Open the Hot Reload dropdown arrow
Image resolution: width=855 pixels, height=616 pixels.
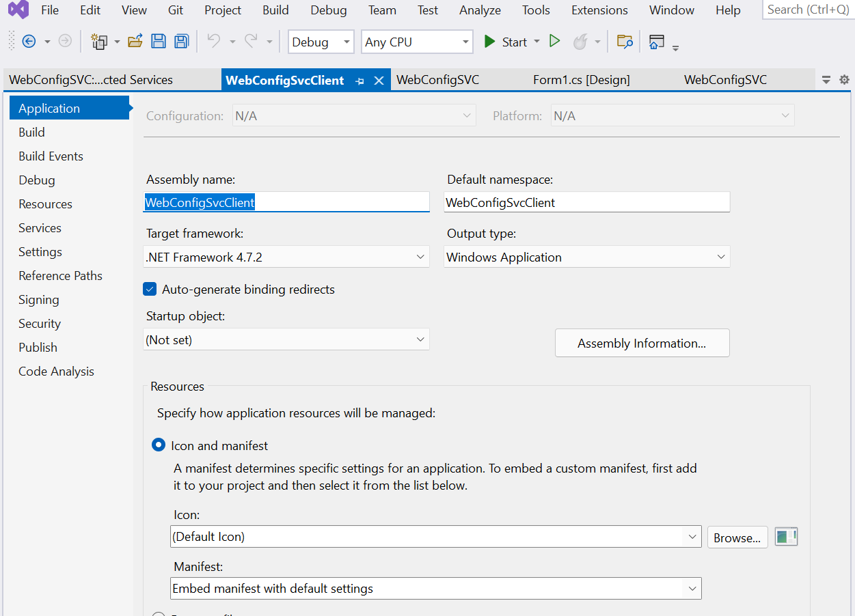click(x=598, y=42)
